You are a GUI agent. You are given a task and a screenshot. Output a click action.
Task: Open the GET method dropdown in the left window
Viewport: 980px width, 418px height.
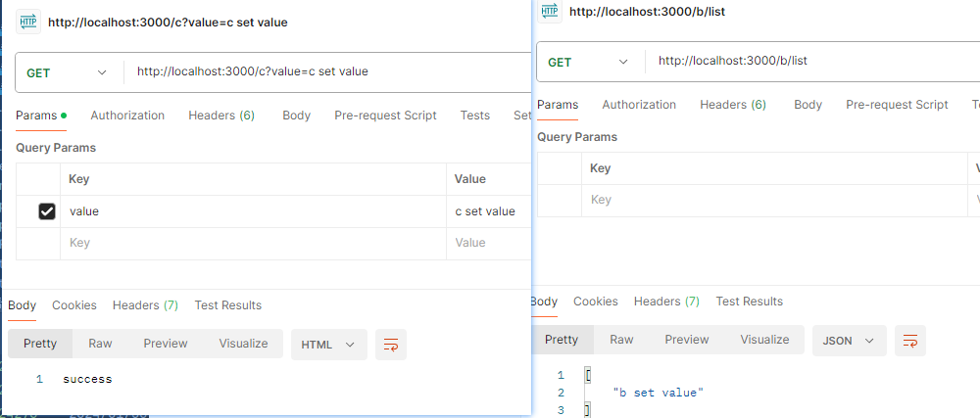point(67,73)
